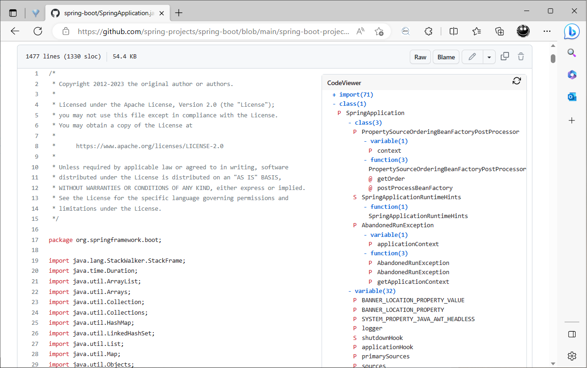The image size is (588, 368).
Task: Select the SpringApplication.java tab
Action: coord(107,13)
